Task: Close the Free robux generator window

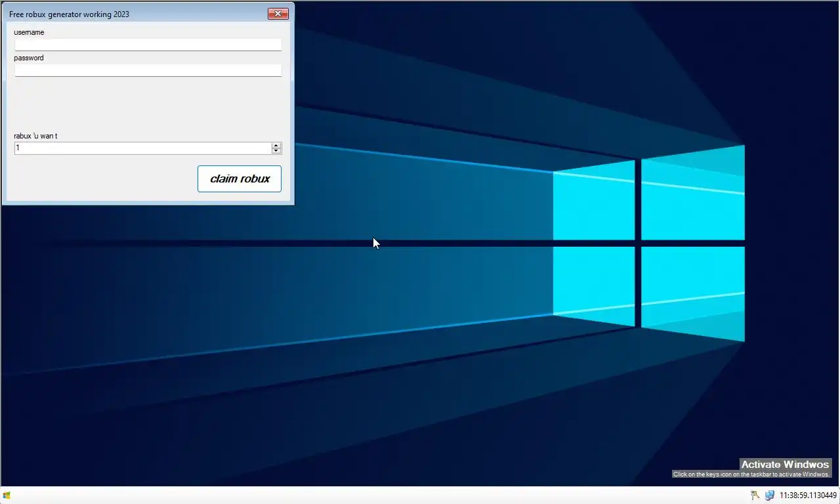Action: pos(278,14)
